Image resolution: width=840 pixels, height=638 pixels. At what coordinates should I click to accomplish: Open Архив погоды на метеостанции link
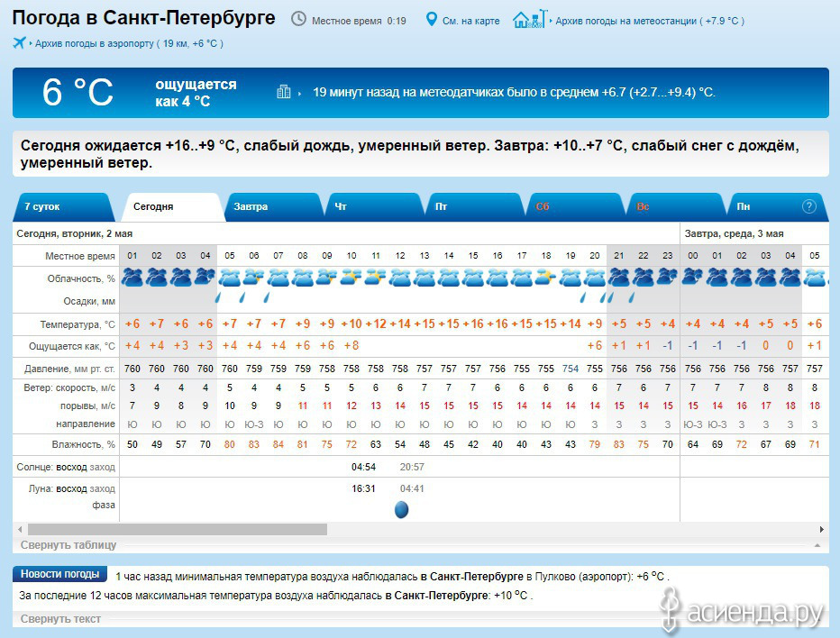click(x=625, y=21)
